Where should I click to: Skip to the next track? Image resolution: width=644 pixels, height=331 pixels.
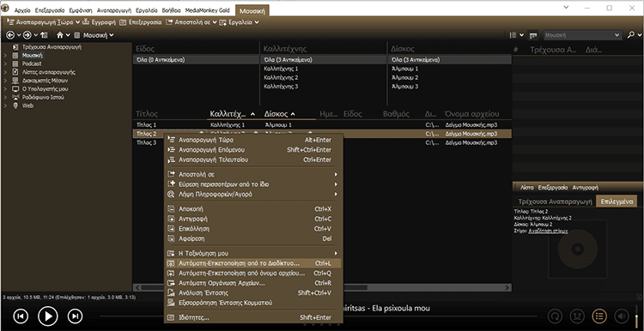[75, 316]
